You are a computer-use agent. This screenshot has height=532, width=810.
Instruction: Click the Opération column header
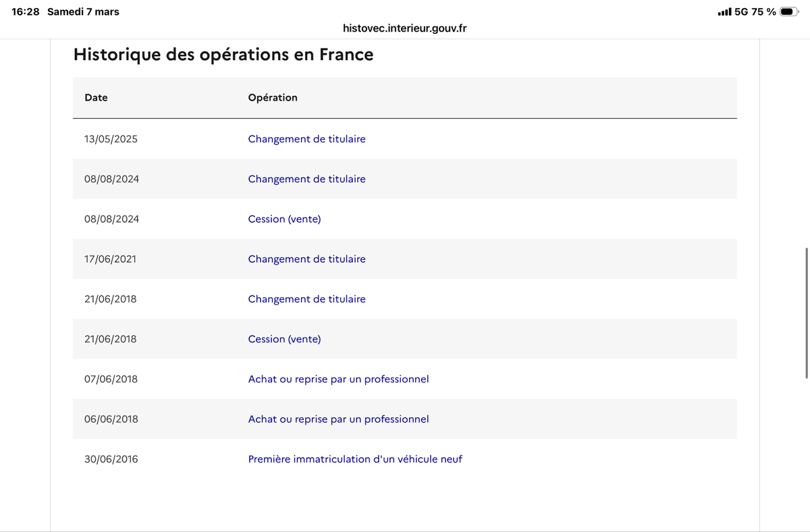[x=273, y=97]
